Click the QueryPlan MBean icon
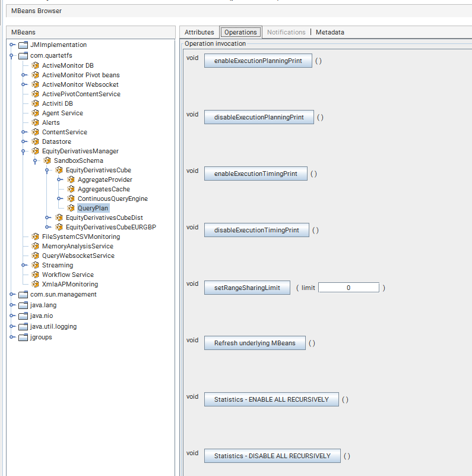This screenshot has width=472, height=476. pyautogui.click(x=71, y=208)
